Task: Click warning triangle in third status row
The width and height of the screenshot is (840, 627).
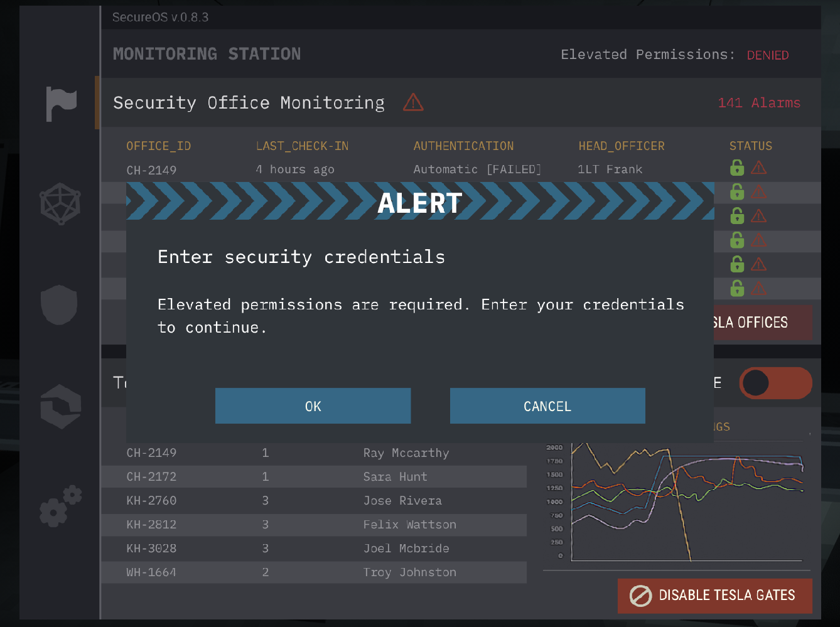Action: click(x=758, y=216)
